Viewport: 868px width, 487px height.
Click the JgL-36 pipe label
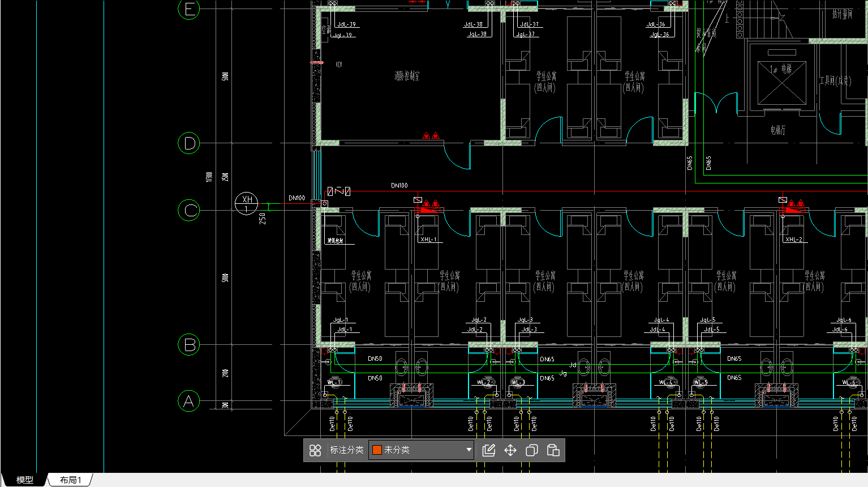(659, 35)
